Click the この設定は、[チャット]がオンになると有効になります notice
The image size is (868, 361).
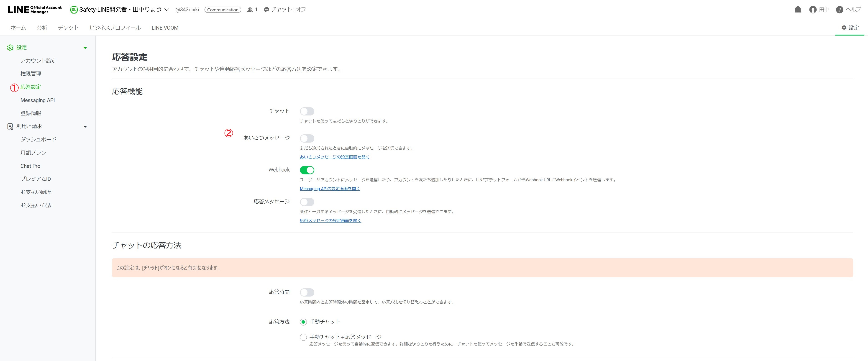482,268
